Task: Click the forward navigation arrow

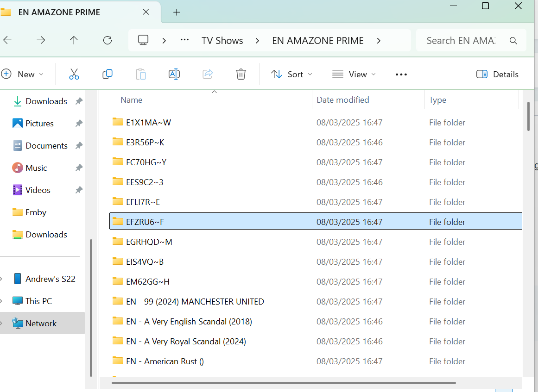Action: (x=41, y=40)
